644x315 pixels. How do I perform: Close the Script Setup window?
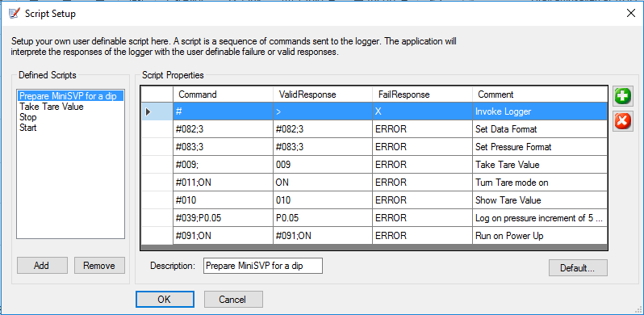631,13
